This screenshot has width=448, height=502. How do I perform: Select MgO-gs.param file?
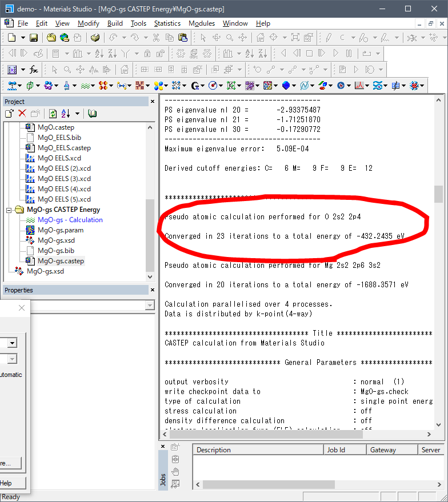pos(61,230)
